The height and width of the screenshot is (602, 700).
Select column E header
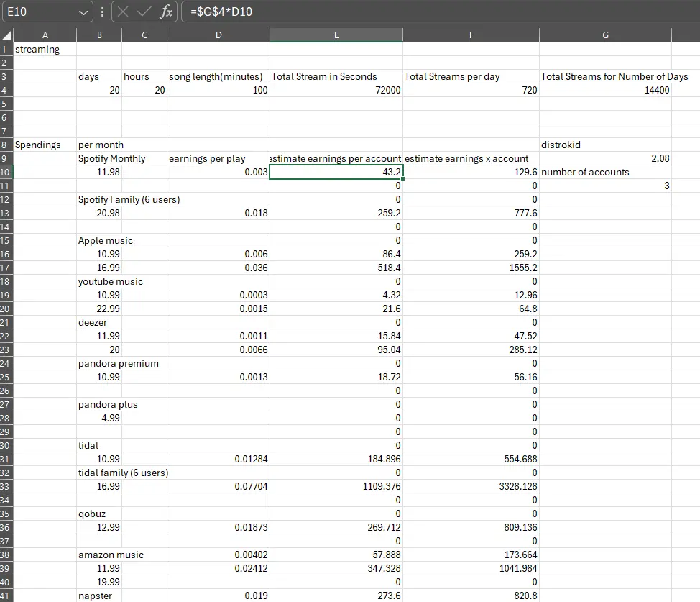(x=336, y=35)
